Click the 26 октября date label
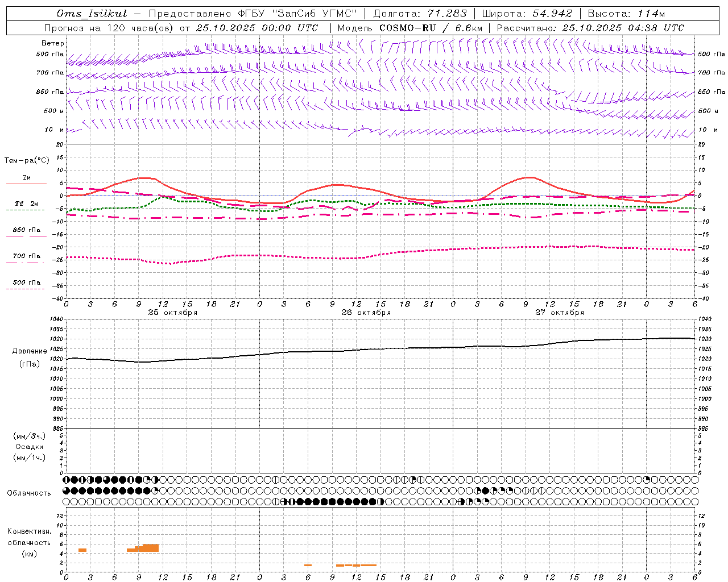 [366, 313]
